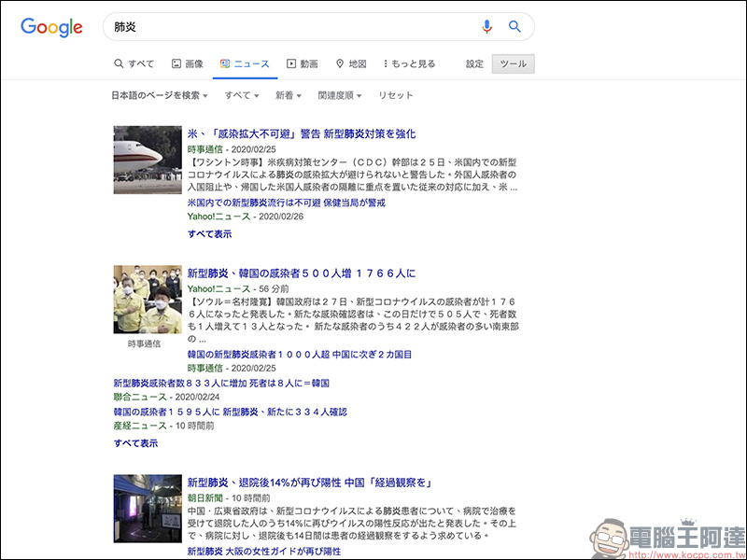Switch to the 画像 tab

point(188,63)
